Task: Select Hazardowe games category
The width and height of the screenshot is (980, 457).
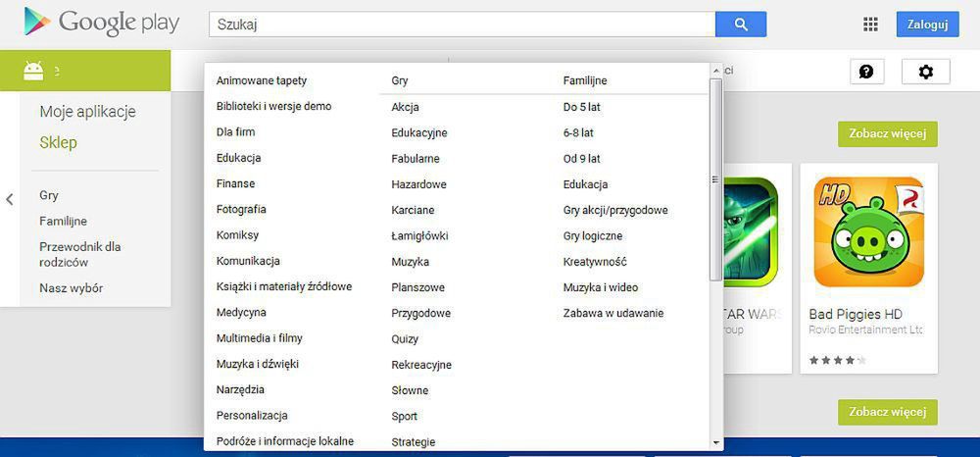Action: pyautogui.click(x=418, y=184)
